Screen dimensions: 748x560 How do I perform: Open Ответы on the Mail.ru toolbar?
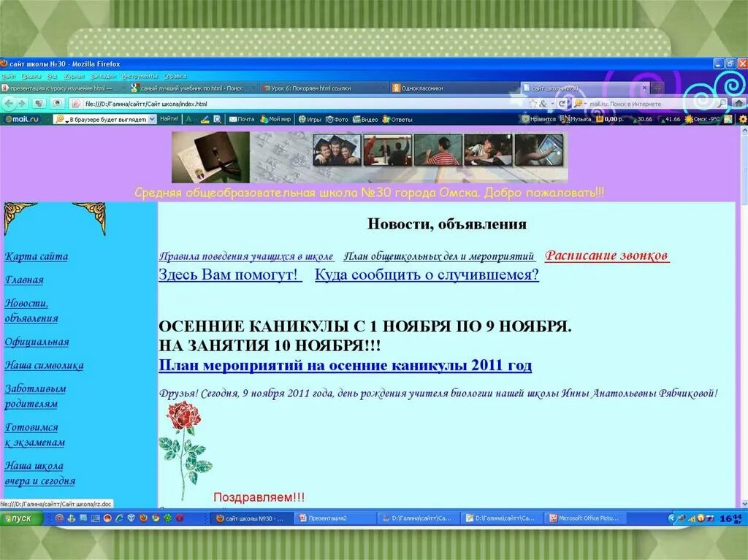(397, 119)
